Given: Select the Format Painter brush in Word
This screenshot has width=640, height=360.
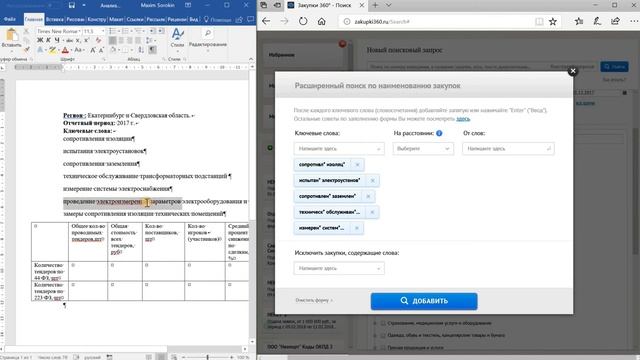Looking at the screenshot, I should pyautogui.click(x=27, y=49).
